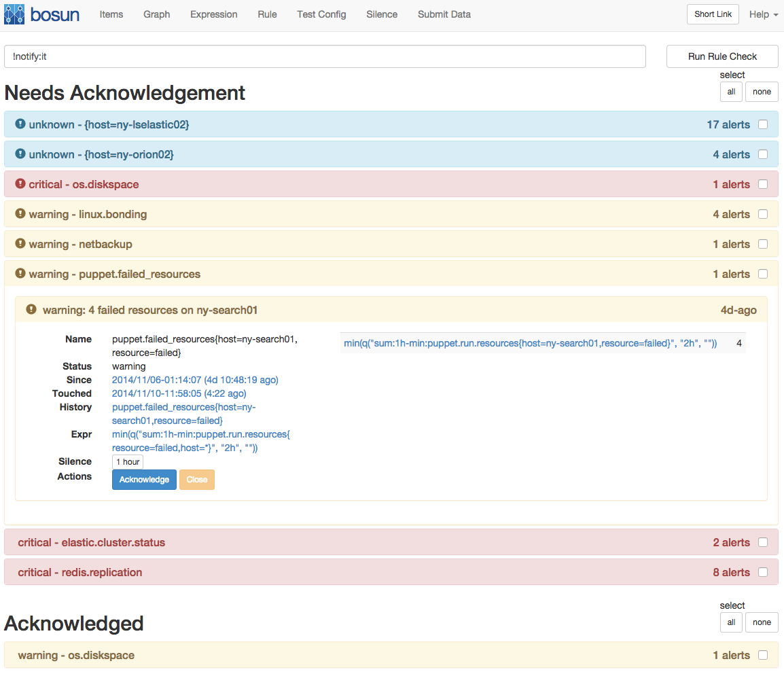Check the unknown ny-lselastic02 alerts checkbox
The image size is (784, 674).
pyautogui.click(x=763, y=124)
